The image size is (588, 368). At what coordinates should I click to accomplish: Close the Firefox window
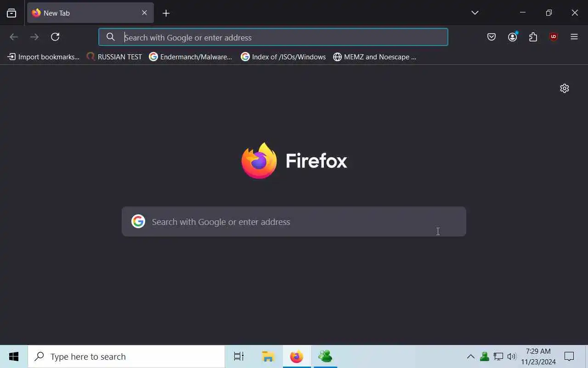click(575, 13)
